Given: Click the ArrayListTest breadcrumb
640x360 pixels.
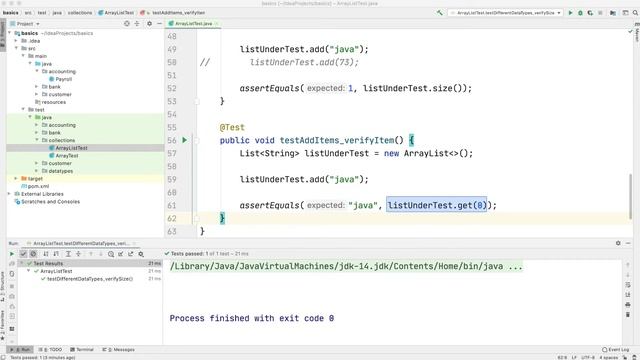Looking at the screenshot, I should 116,13.
